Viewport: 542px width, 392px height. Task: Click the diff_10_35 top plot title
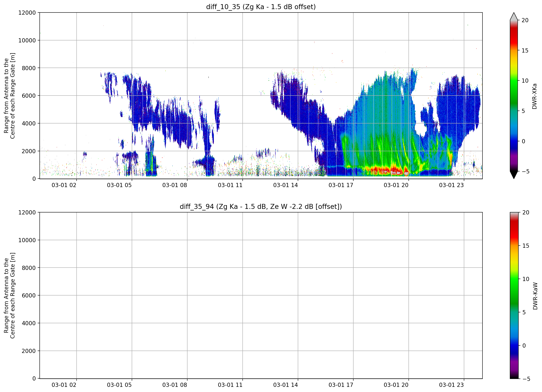(x=261, y=7)
